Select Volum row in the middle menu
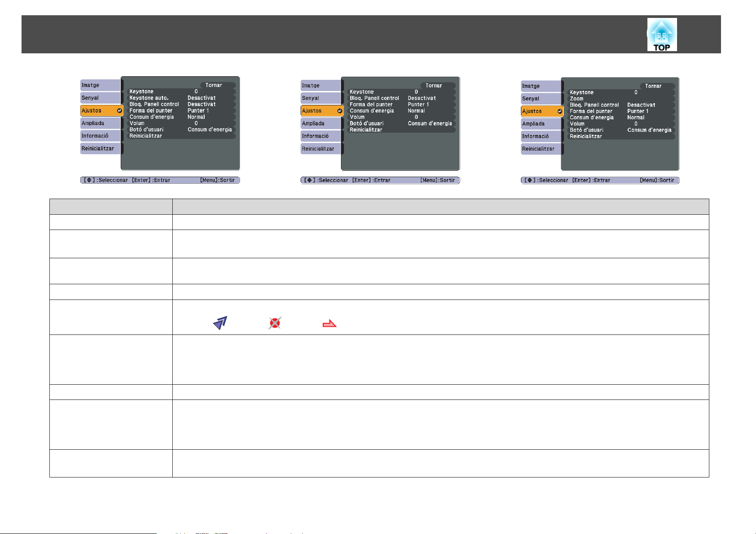Viewport: 756px width, 534px height. (x=402, y=117)
